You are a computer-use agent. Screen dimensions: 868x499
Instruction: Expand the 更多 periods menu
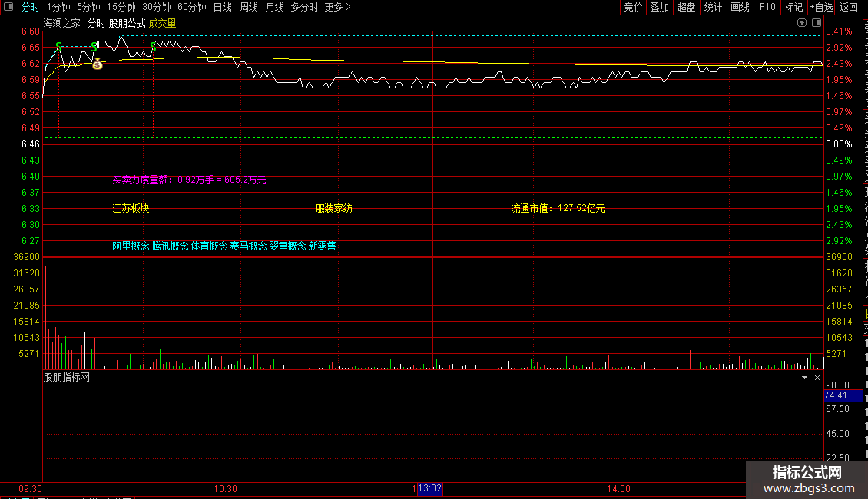point(337,7)
